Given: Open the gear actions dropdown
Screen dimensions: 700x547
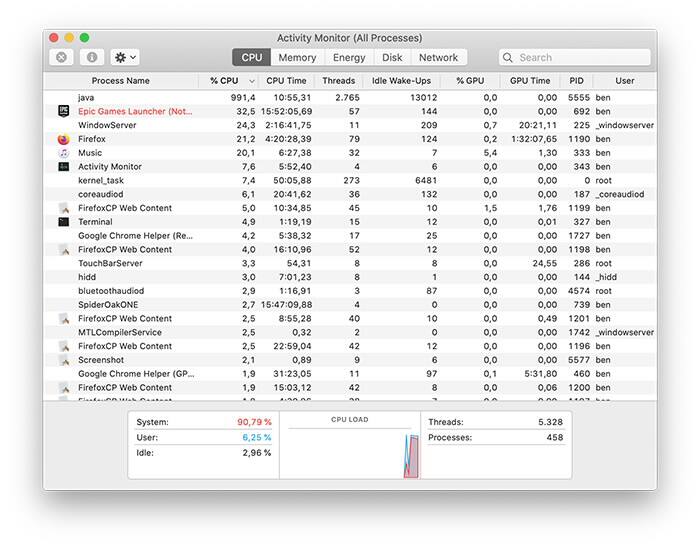Looking at the screenshot, I should 125,57.
